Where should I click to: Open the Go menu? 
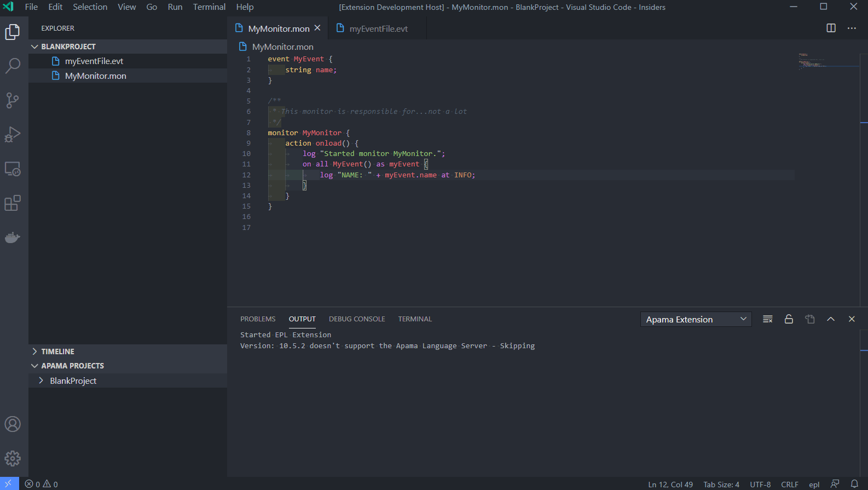[152, 7]
